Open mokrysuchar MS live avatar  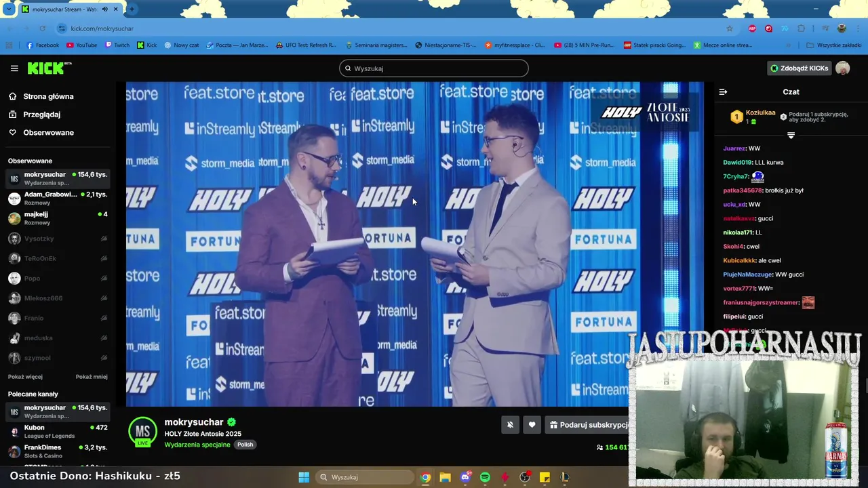(142, 432)
